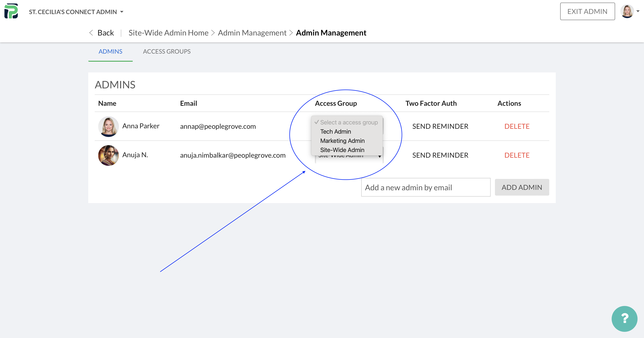
Task: Delete admin Anna Parker
Action: 517,126
